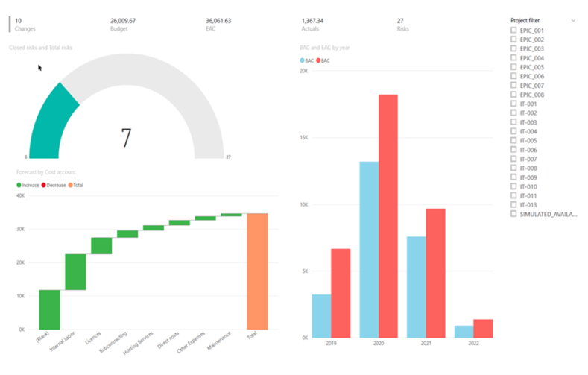
Task: Click the 27 Risks card
Action: [x=402, y=25]
